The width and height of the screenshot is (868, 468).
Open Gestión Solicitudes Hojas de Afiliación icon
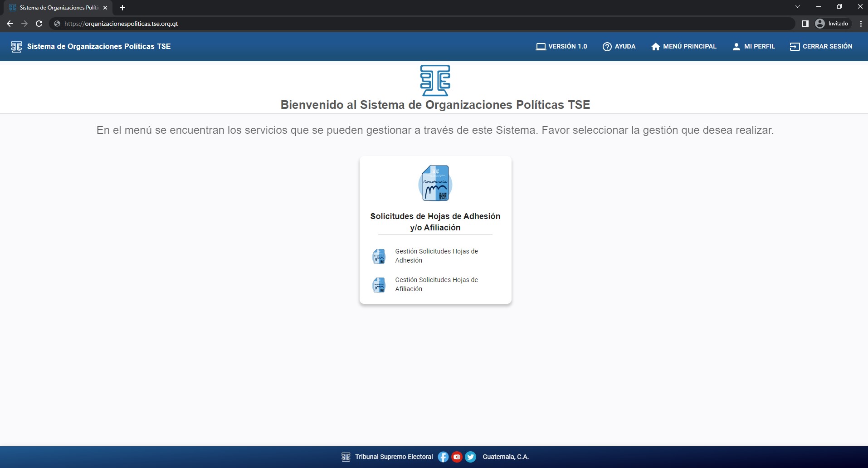coord(379,285)
